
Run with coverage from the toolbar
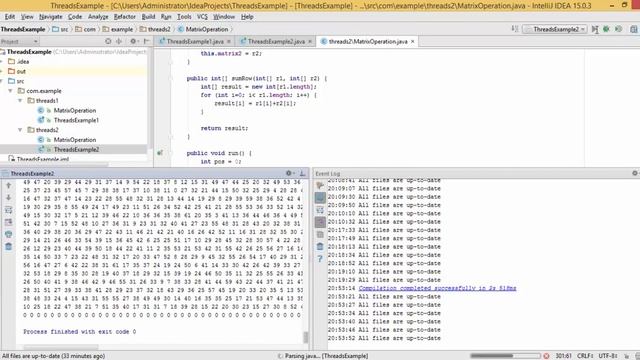(x=618, y=29)
